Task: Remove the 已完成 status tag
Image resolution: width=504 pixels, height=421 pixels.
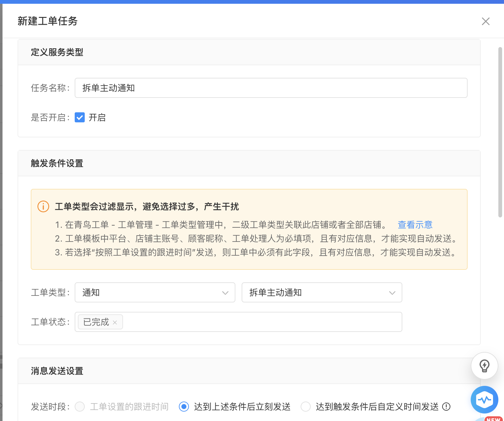Action: coord(115,322)
